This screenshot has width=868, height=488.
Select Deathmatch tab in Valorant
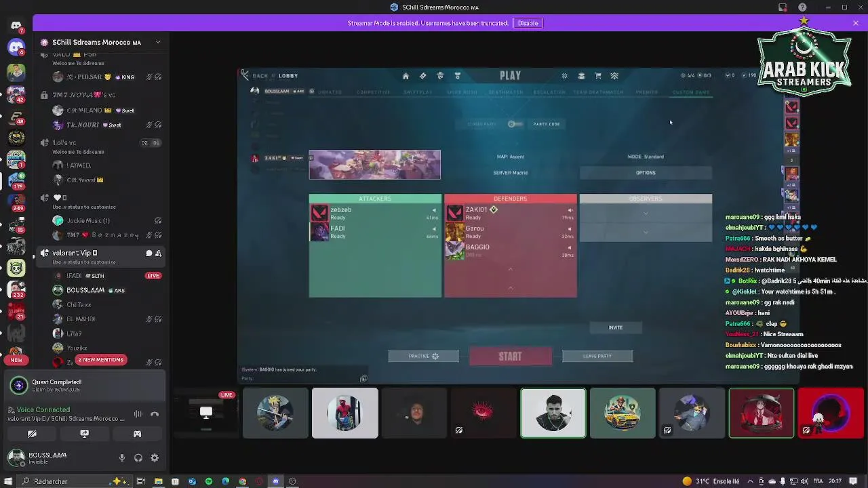(506, 92)
